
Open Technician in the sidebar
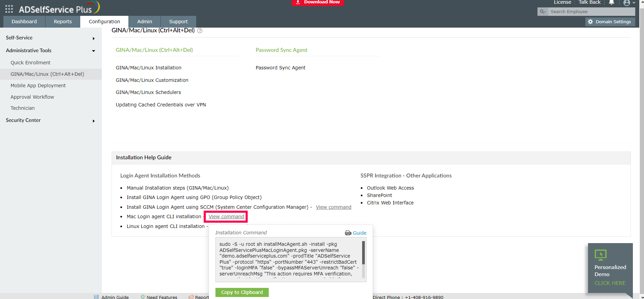coord(23,108)
